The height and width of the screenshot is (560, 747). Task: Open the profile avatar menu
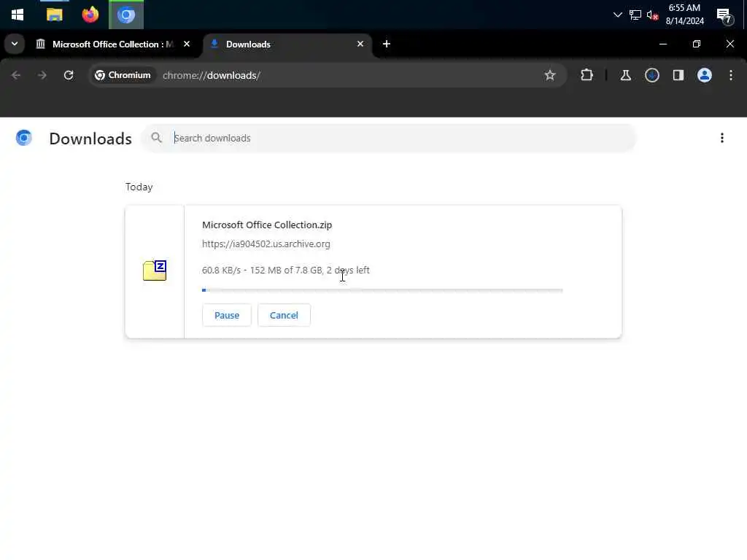tap(705, 75)
